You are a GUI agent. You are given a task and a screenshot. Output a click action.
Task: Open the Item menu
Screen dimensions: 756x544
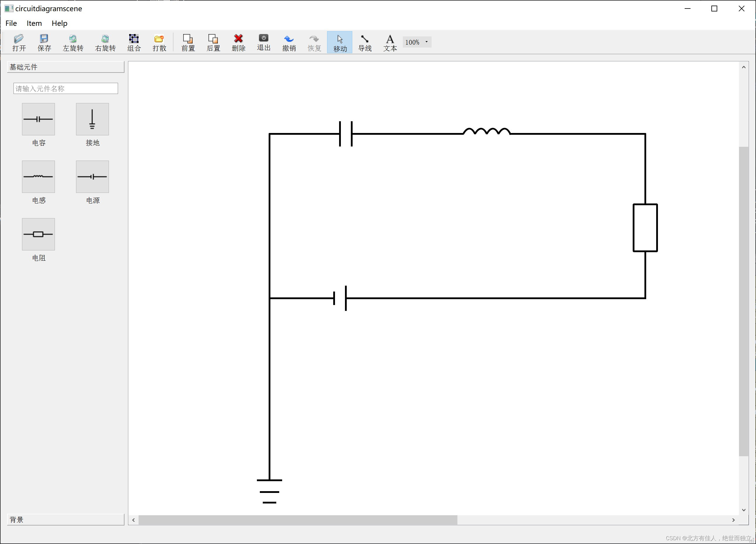[x=34, y=23]
